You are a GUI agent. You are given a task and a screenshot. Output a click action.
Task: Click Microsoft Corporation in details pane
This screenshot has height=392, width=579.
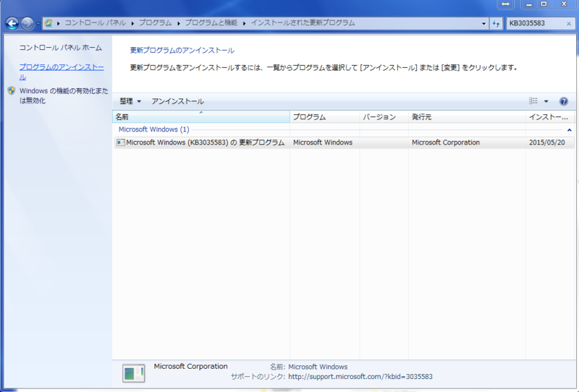coord(190,367)
